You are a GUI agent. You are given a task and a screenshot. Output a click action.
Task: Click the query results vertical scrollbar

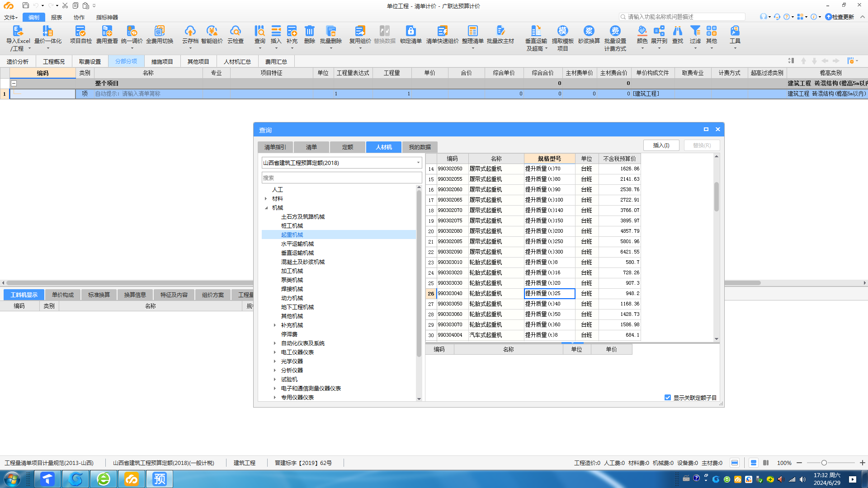click(x=716, y=197)
